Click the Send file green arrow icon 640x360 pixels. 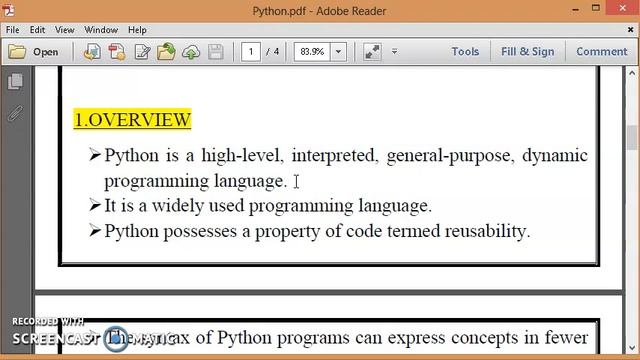coord(166,52)
